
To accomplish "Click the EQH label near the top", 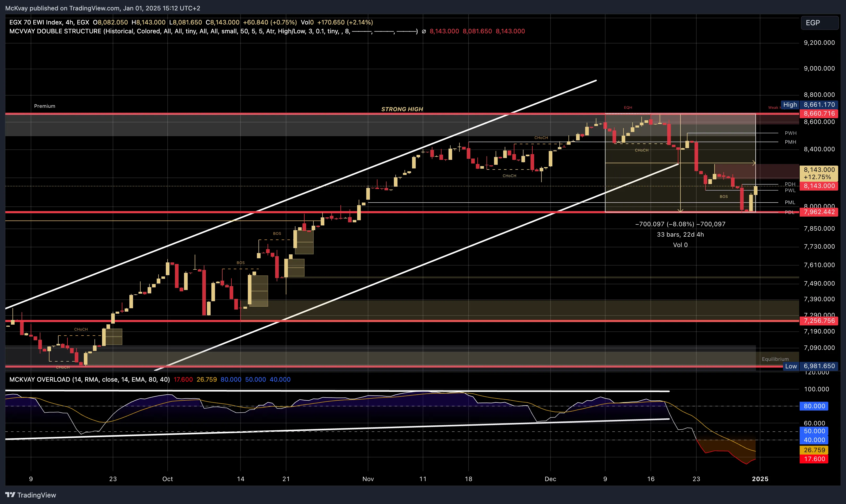I will point(628,107).
